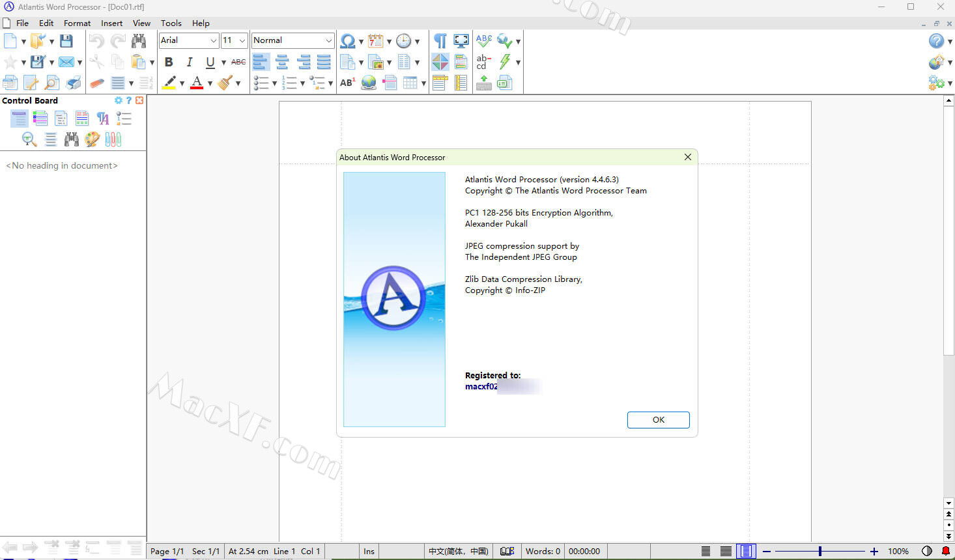Click the page break pink line icon
This screenshot has width=955, height=560.
[x=390, y=83]
